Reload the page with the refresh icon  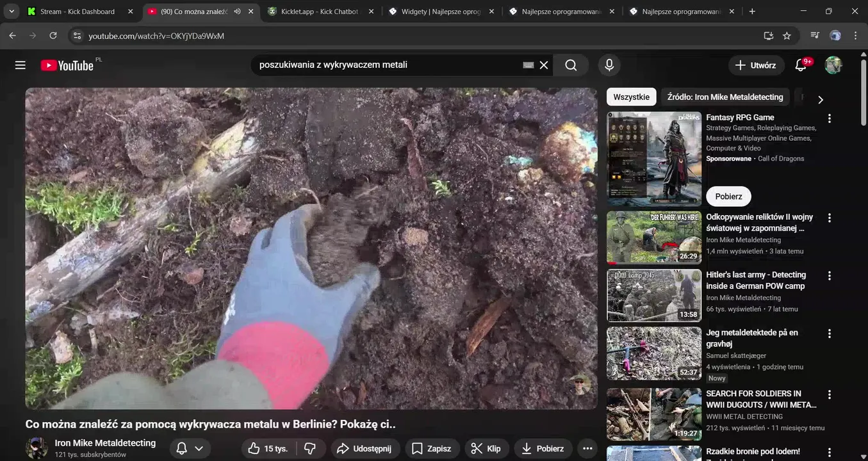[x=53, y=36]
